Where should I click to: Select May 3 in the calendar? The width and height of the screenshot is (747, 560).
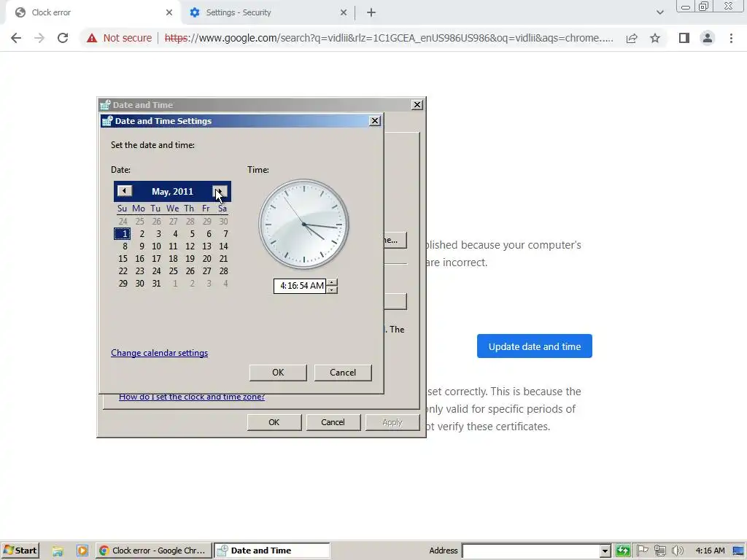click(x=158, y=234)
